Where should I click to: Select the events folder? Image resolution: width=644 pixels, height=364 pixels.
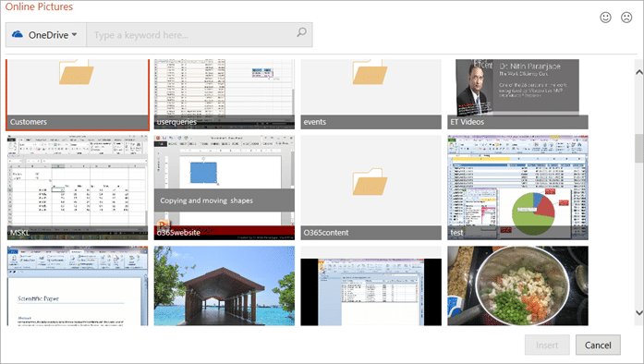(371, 94)
